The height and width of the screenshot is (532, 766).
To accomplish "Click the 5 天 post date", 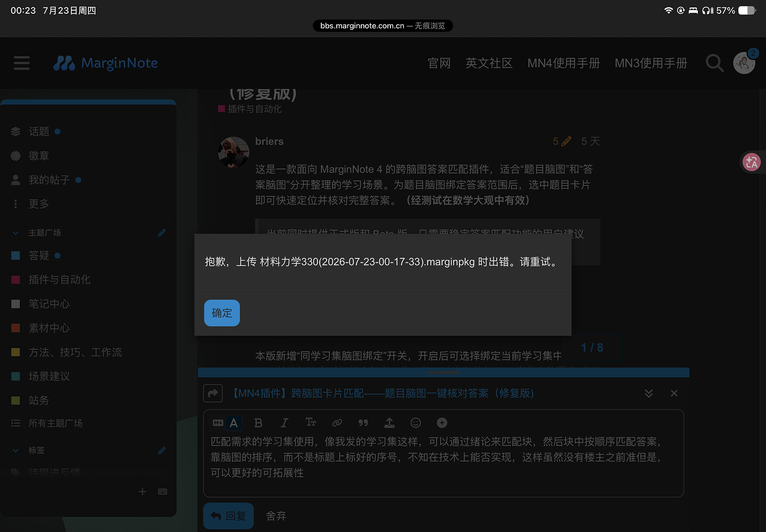I will [x=590, y=142].
